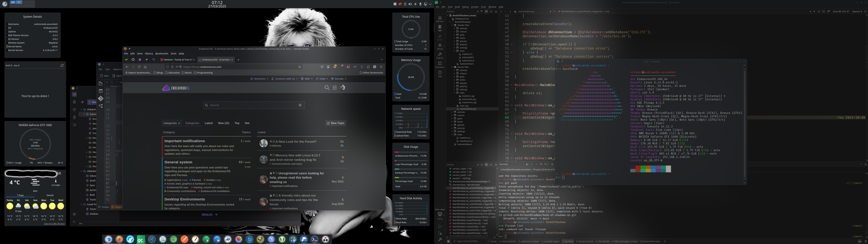
Task: Click the Start Debugging run icon
Action: 440,233
